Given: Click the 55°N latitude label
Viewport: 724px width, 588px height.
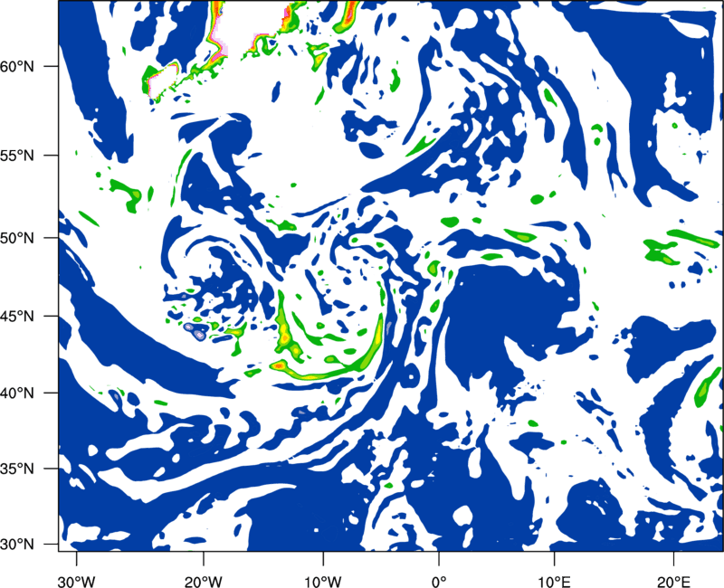Looking at the screenshot, I should pyautogui.click(x=17, y=156).
